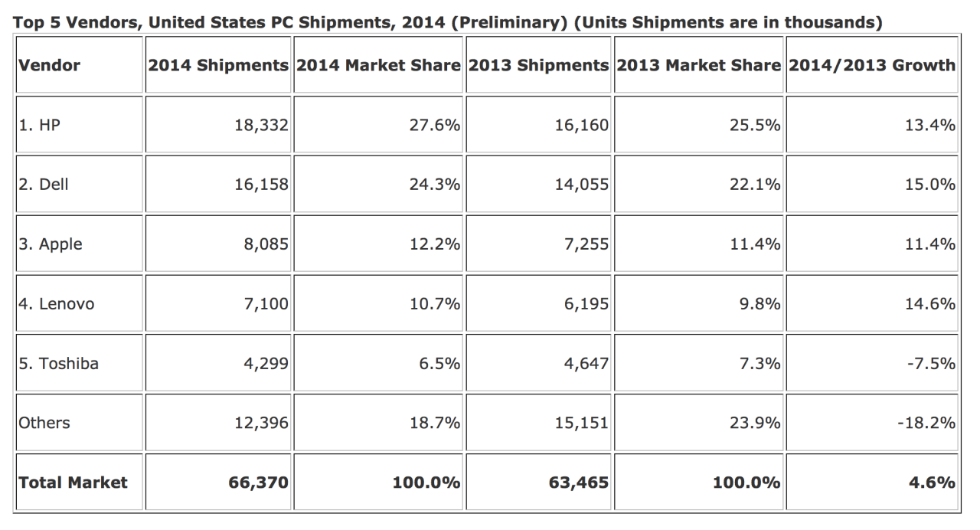Click the Vendor column header

pos(49,65)
